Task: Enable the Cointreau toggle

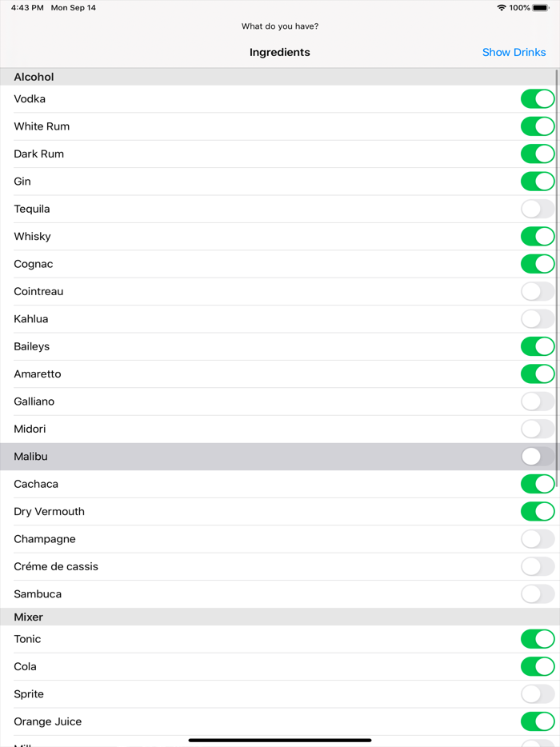Action: click(538, 291)
